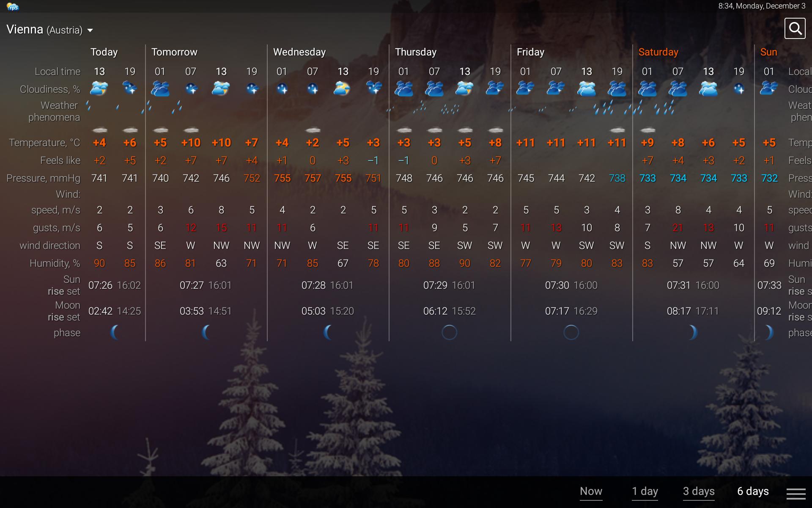The image size is (812, 508).
Task: Switch to '3 days' forecast view
Action: (699, 491)
